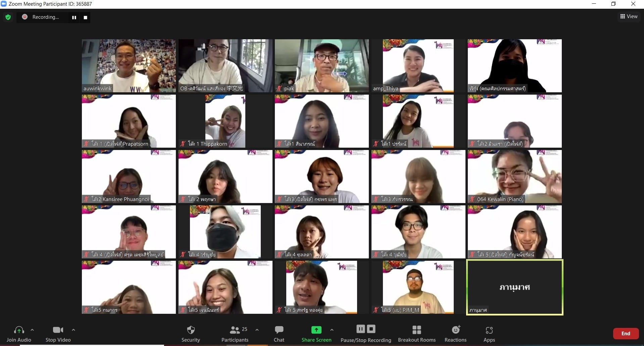
Task: Expand audio options arrow beside Join Audio
Action: click(x=32, y=330)
